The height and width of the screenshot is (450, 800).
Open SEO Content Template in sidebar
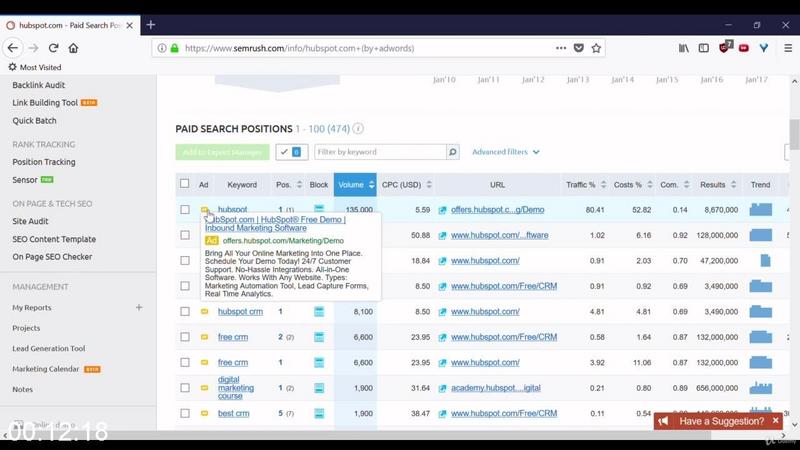click(x=54, y=239)
